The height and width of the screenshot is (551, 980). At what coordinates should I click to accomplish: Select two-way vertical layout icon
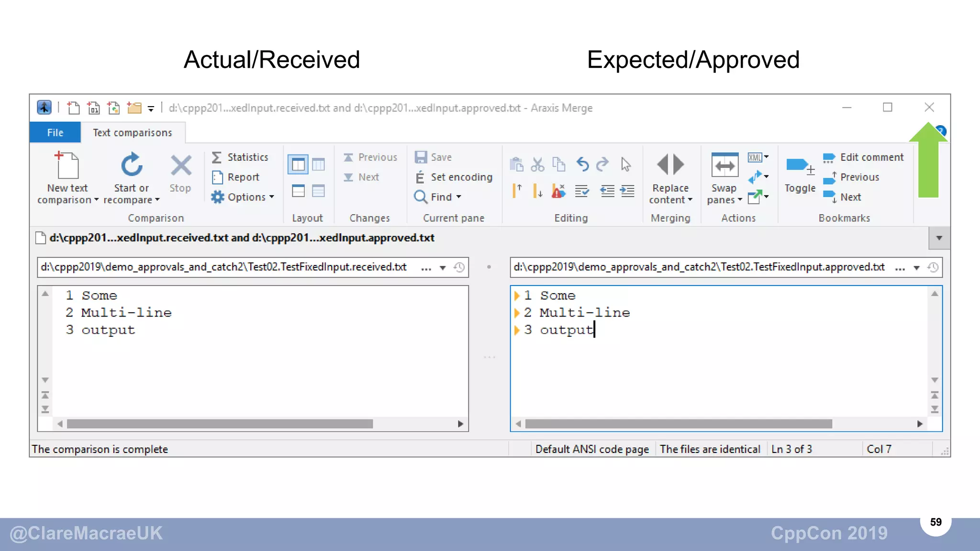pyautogui.click(x=298, y=165)
